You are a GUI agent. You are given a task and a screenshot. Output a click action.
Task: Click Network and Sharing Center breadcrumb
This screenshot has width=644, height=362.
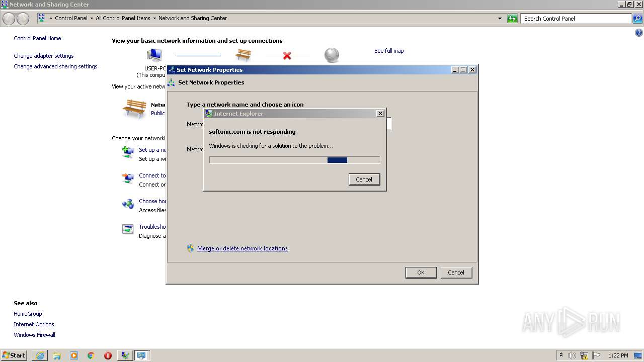pyautogui.click(x=193, y=18)
